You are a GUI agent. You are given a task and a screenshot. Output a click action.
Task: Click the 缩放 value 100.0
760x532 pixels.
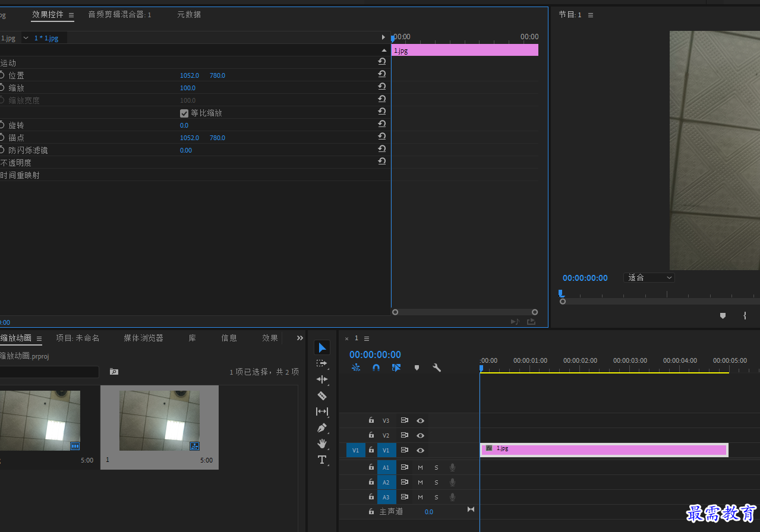(x=188, y=88)
